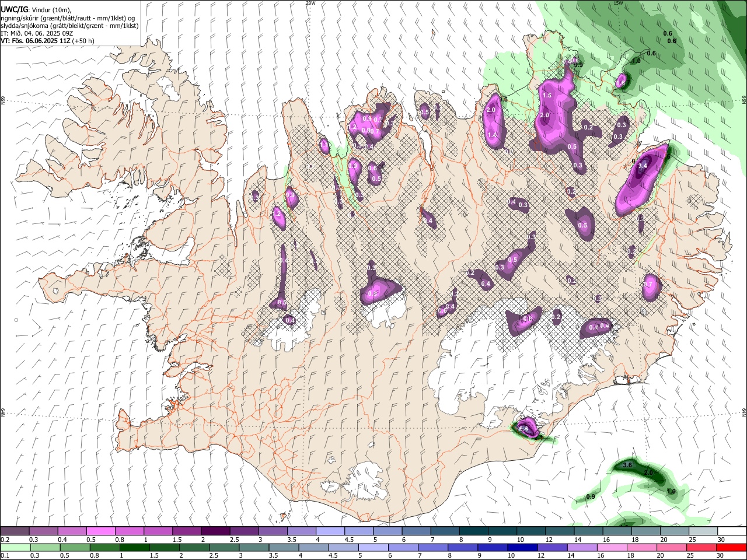The image size is (747, 560).
Task: Click the red 30 swatch on the rain scale
Action: (731, 547)
